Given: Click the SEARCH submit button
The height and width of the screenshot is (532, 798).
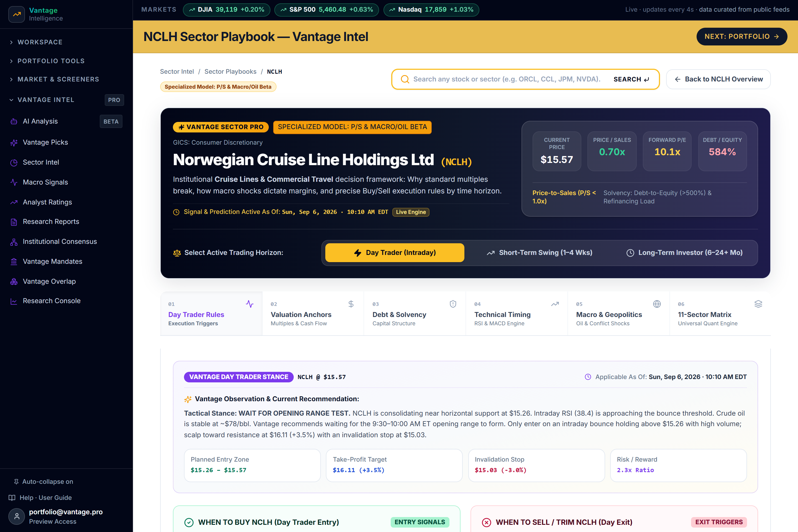Looking at the screenshot, I should point(631,80).
